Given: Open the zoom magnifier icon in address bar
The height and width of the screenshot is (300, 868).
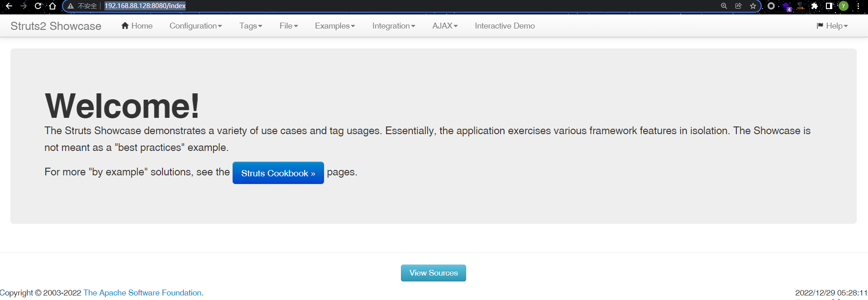Looking at the screenshot, I should pos(724,6).
